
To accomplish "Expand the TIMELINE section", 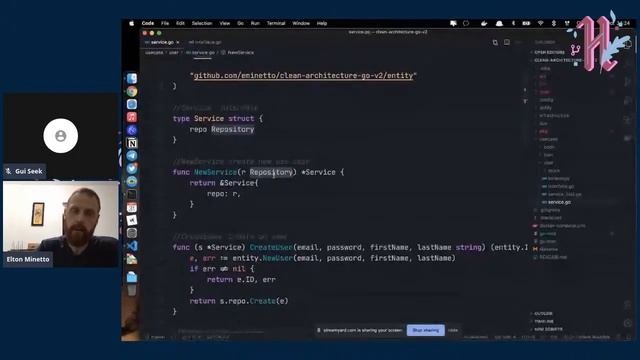I will (x=544, y=321).
